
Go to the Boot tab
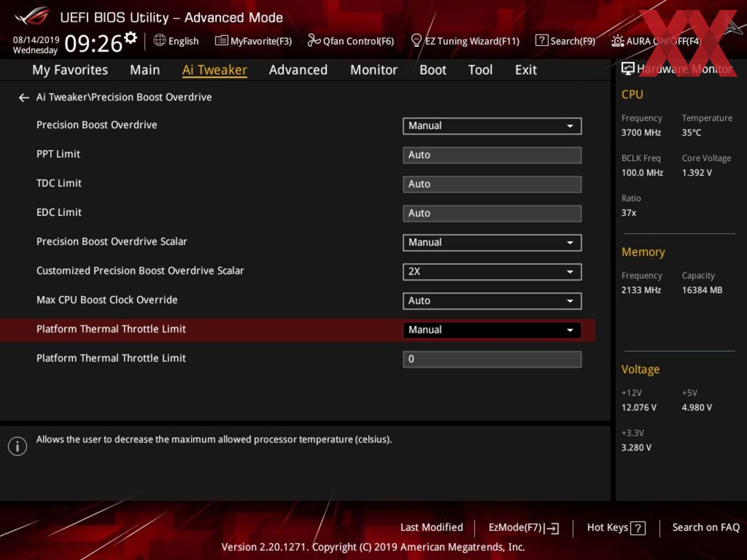[x=433, y=70]
